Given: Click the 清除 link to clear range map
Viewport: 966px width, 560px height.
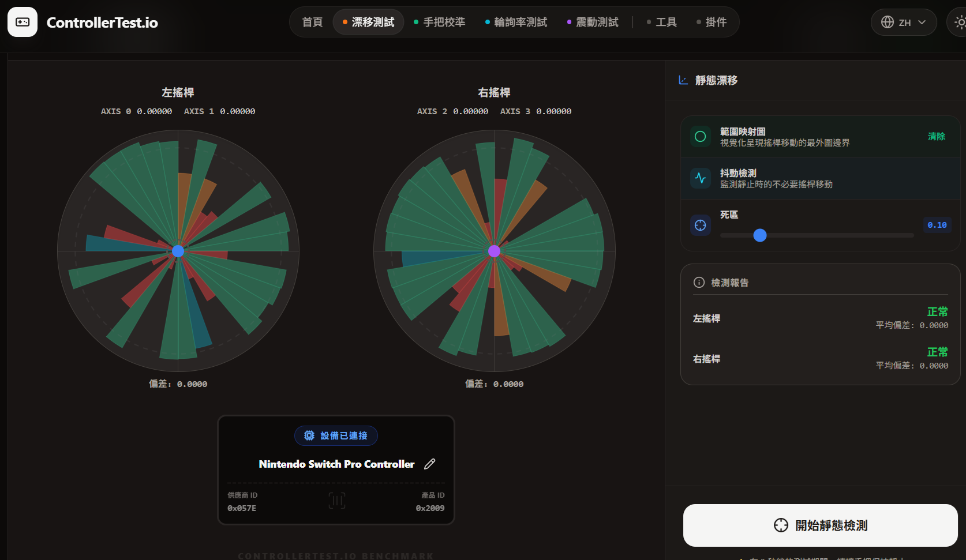Looking at the screenshot, I should coord(936,137).
